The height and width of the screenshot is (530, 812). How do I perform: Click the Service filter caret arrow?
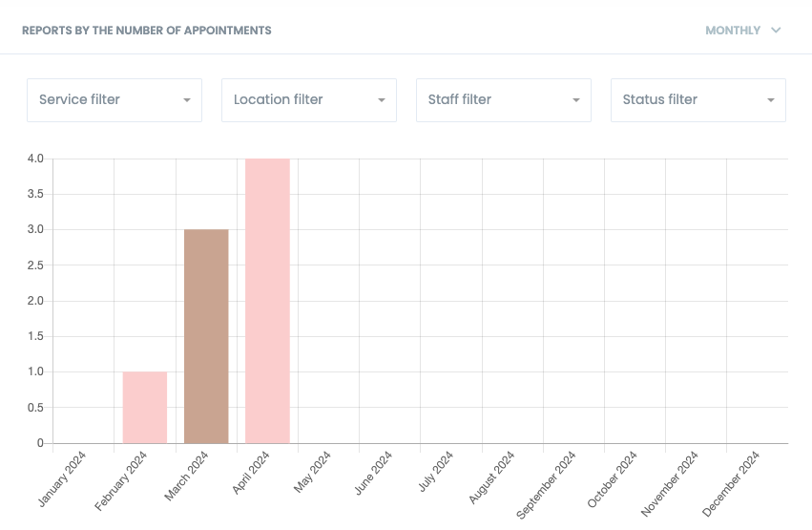(187, 100)
